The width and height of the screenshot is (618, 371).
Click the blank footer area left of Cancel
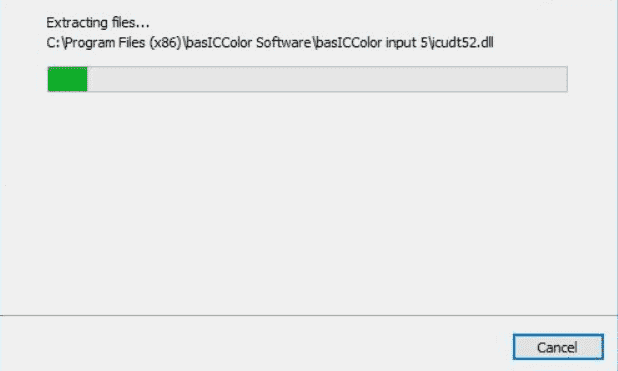pyautogui.click(x=256, y=344)
